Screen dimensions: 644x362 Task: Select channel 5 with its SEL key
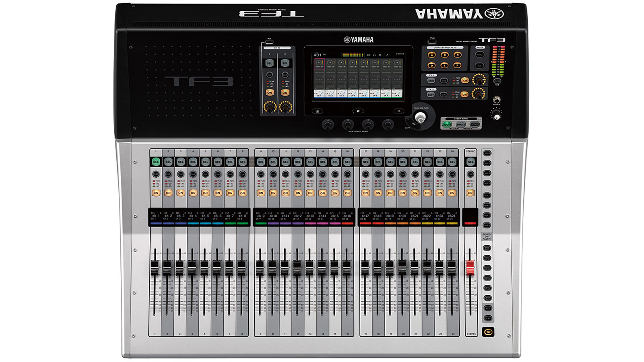(x=205, y=162)
